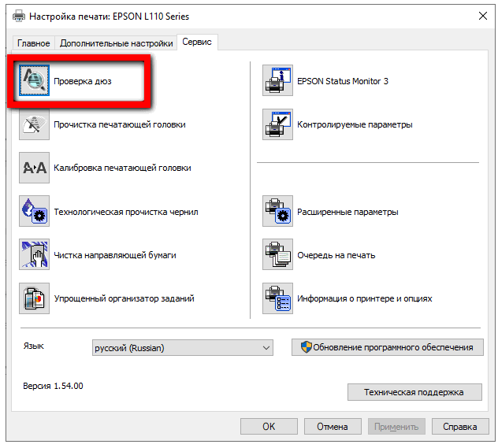Switch to the Главное tab
The image size is (498, 448).
[x=32, y=43]
